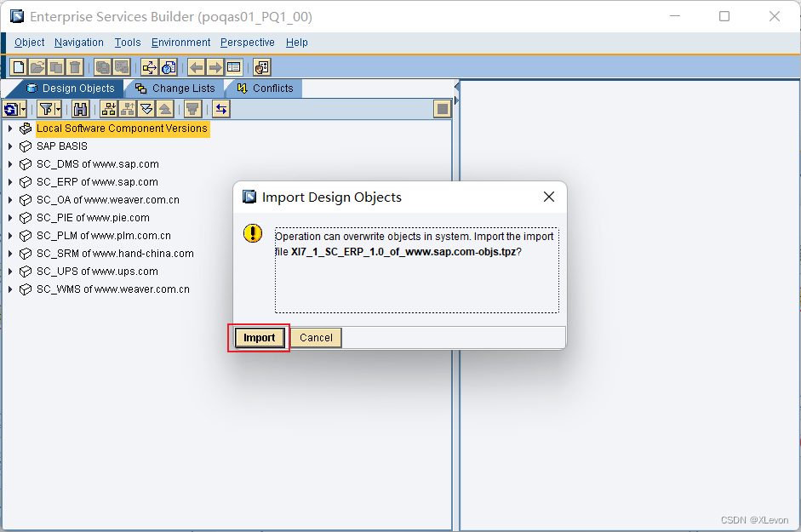Open dropdown arrow beside the Refresh icon
Image resolution: width=801 pixels, height=532 pixels.
(23, 109)
